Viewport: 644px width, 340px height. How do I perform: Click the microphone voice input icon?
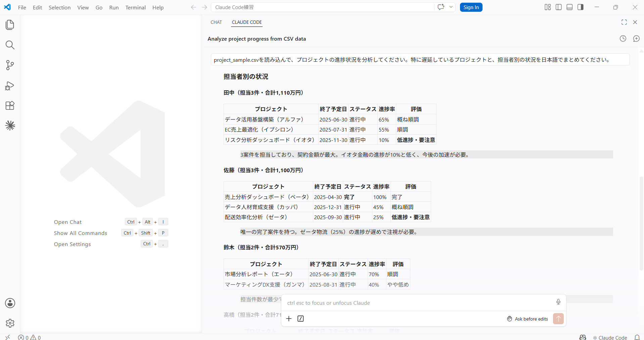(558, 302)
